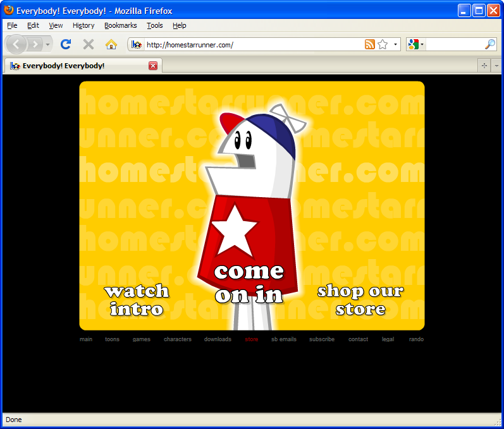
Task: Go forward with the Forward arrow button
Action: [x=35, y=44]
